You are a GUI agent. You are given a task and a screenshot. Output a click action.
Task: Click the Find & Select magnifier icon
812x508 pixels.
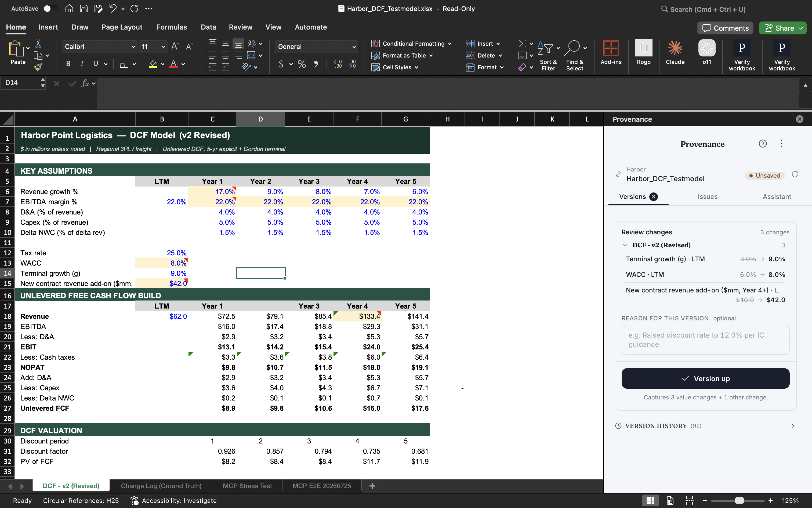point(572,48)
